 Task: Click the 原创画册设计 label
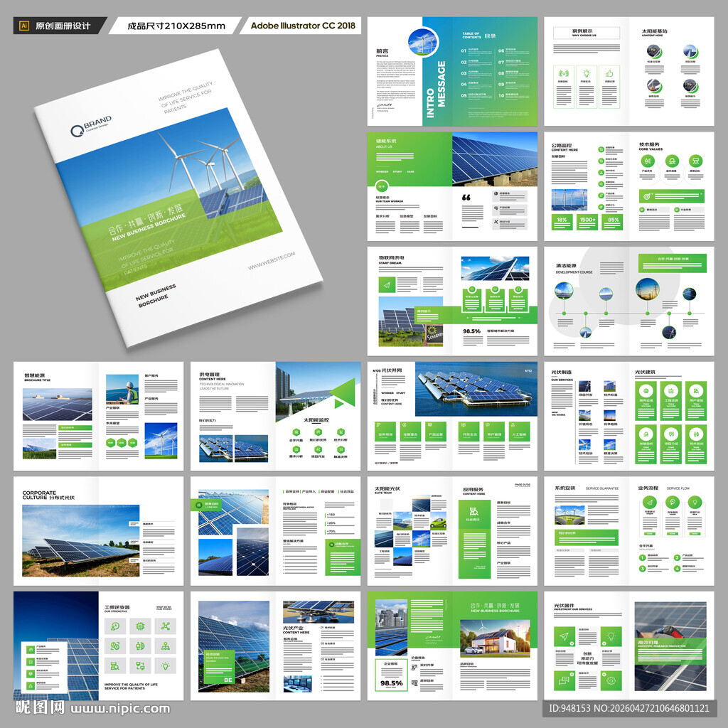pos(63,26)
